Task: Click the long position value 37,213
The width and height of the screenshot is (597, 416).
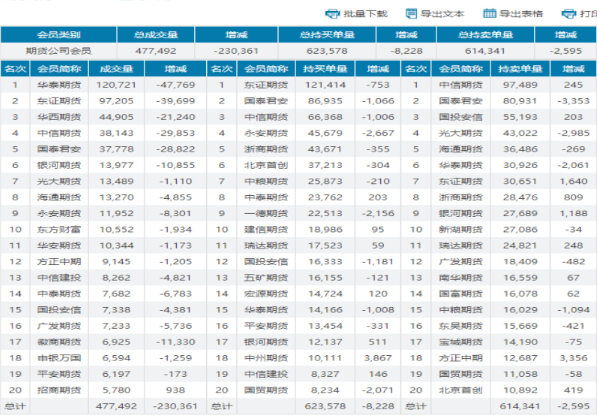Action: click(325, 165)
